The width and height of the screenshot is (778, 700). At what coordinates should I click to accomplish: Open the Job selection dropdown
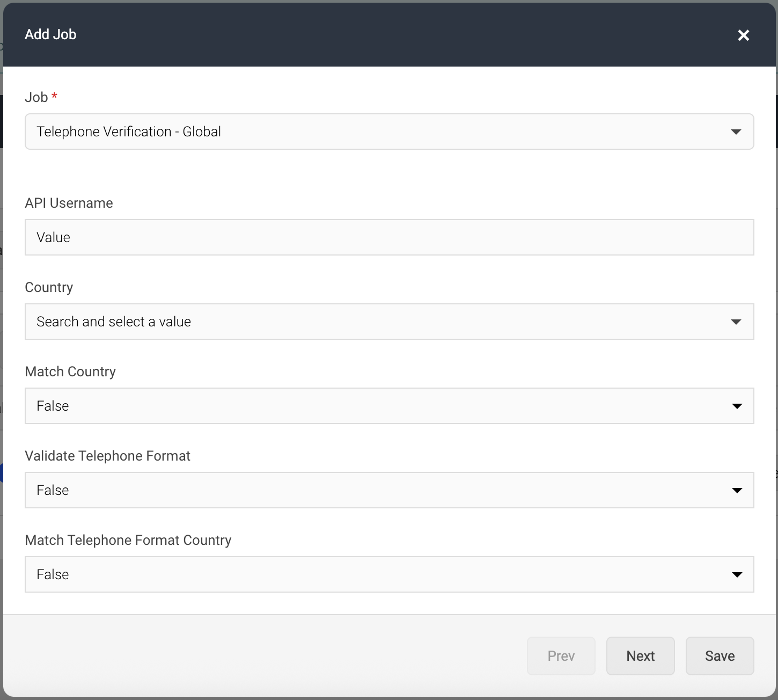389,132
